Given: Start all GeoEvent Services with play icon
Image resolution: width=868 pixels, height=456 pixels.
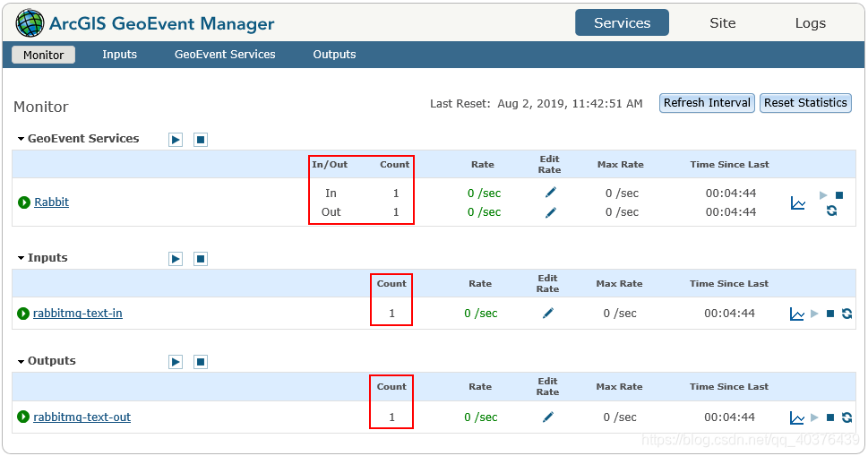Looking at the screenshot, I should tap(176, 140).
